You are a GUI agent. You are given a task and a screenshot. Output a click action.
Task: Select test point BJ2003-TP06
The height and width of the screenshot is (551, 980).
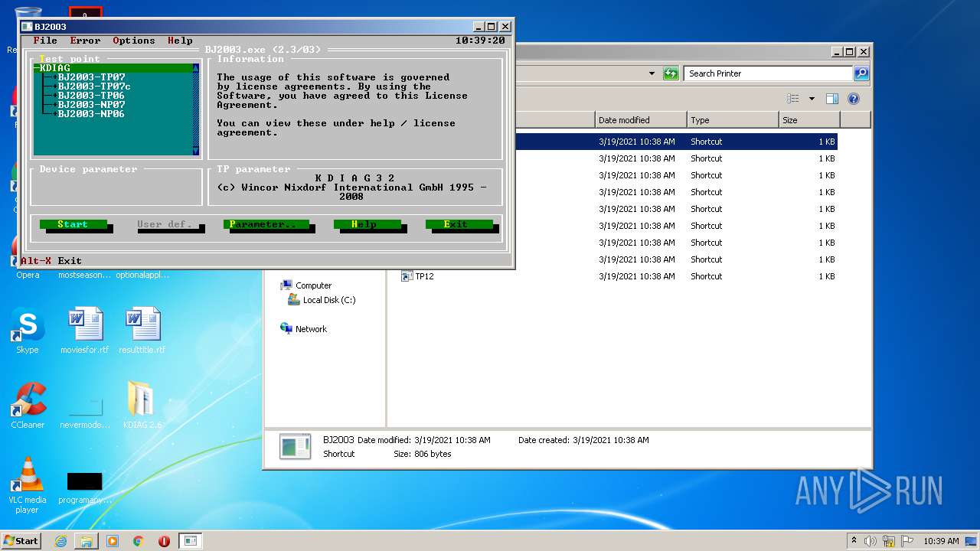pos(91,96)
